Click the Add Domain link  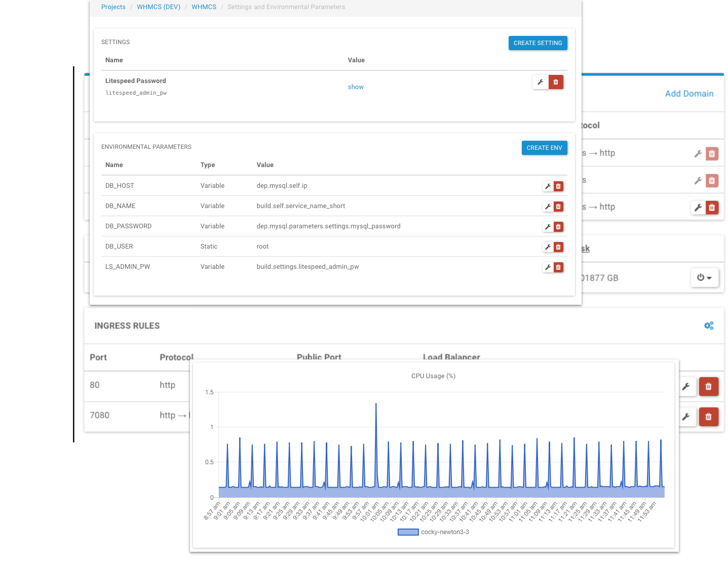pos(689,94)
